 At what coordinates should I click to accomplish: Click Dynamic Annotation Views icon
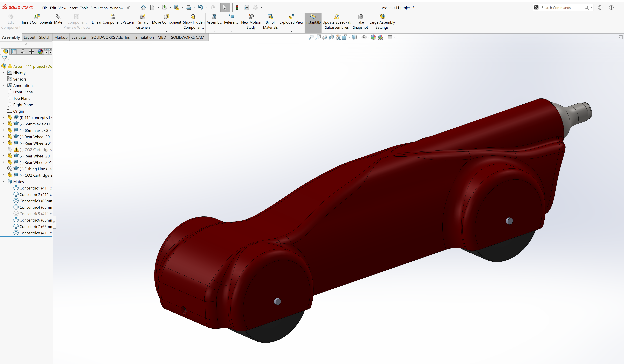338,37
